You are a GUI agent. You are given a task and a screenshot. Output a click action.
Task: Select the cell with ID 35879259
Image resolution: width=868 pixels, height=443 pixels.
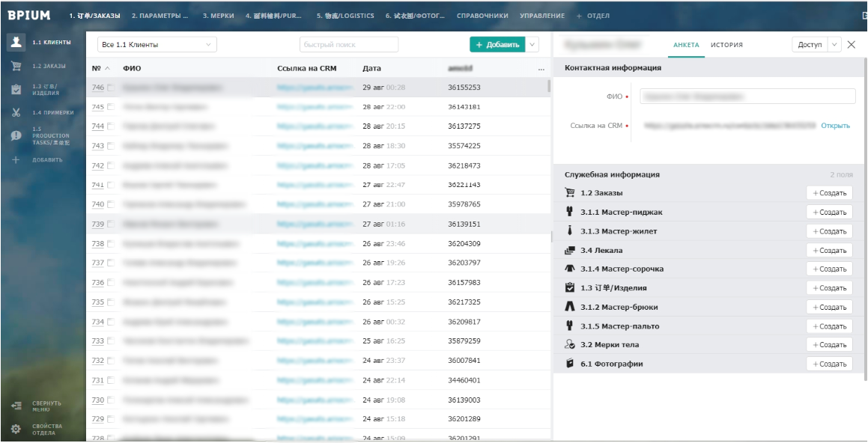[464, 340]
